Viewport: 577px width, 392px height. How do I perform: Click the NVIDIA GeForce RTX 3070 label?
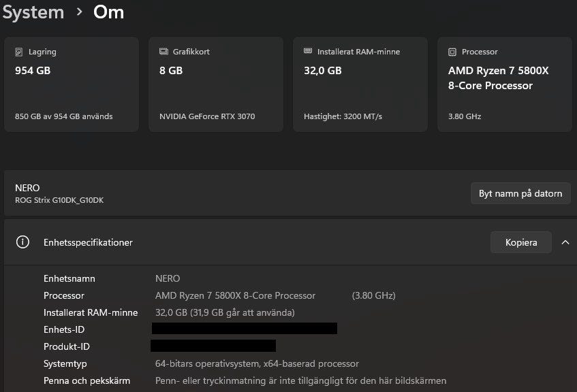(x=207, y=116)
